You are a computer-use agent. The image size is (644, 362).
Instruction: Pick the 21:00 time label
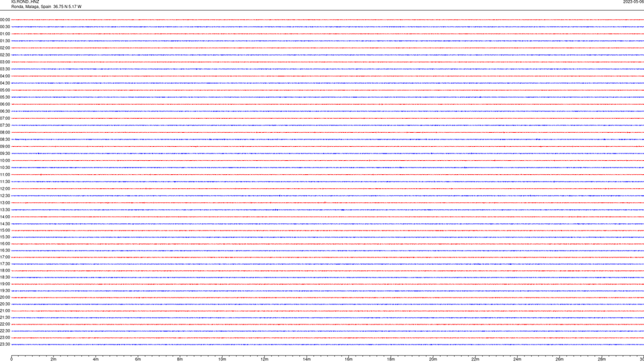click(5, 310)
